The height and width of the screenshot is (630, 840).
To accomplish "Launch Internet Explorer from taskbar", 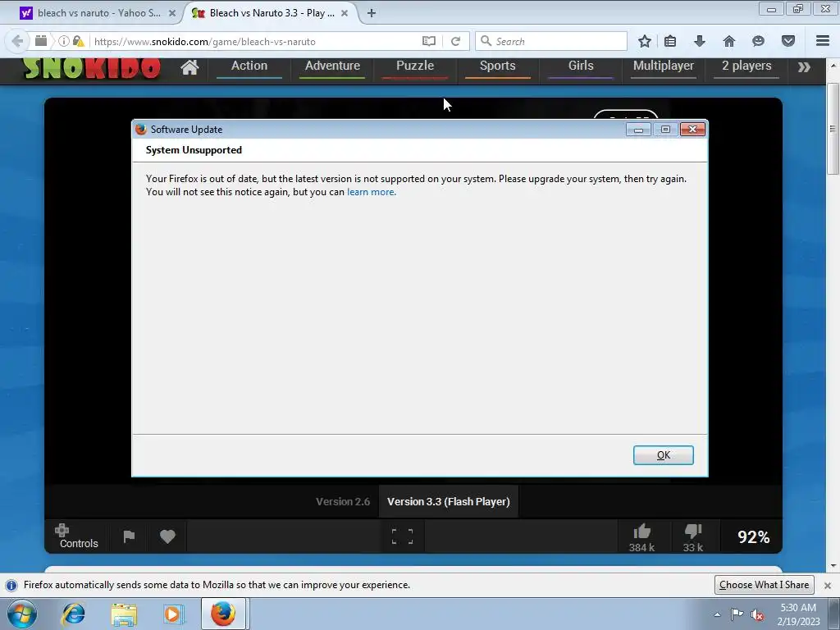I will (x=73, y=614).
